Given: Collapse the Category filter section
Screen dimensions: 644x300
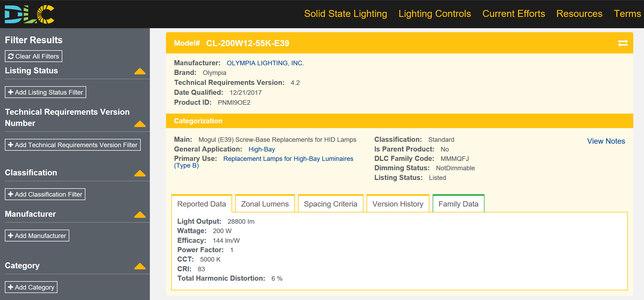Looking at the screenshot, I should 140,266.
